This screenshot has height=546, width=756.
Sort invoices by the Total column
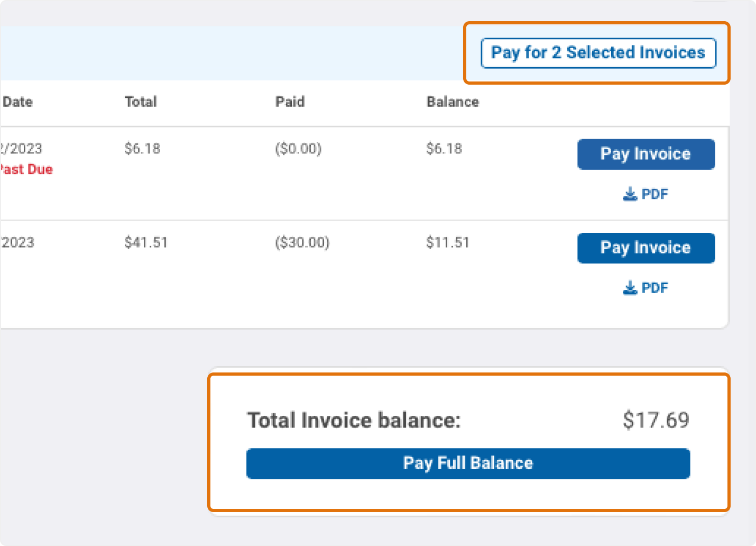pos(141,102)
